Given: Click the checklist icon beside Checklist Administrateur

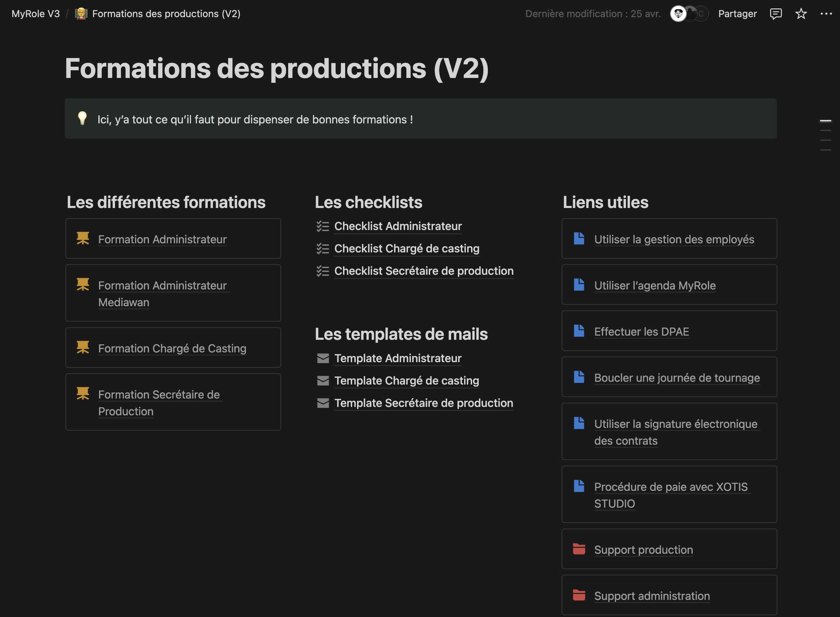Looking at the screenshot, I should tap(322, 226).
